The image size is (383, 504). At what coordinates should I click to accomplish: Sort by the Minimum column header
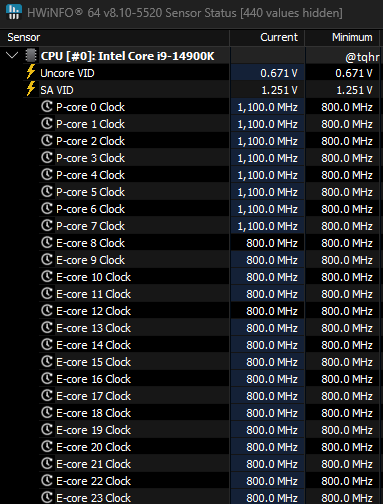coord(342,37)
